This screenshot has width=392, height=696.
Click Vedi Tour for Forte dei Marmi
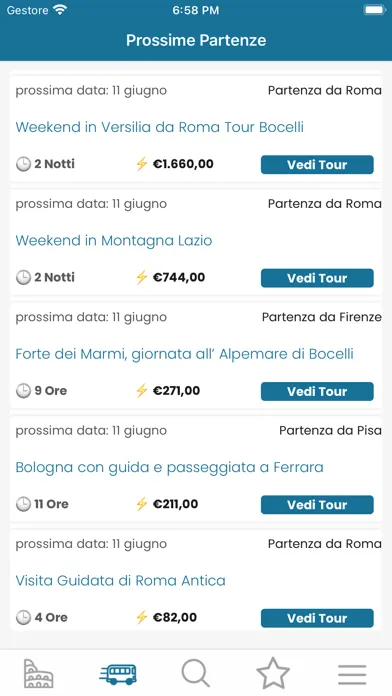pos(317,392)
